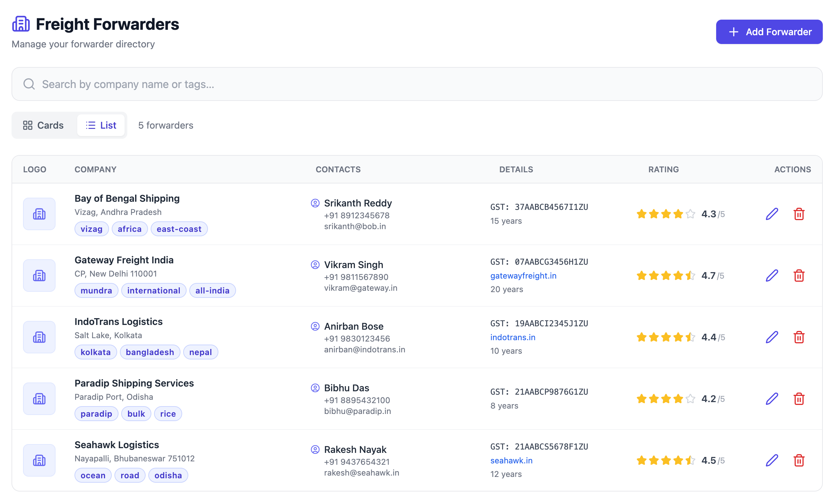Click the search magnifier icon
The image size is (835, 504).
29,84
